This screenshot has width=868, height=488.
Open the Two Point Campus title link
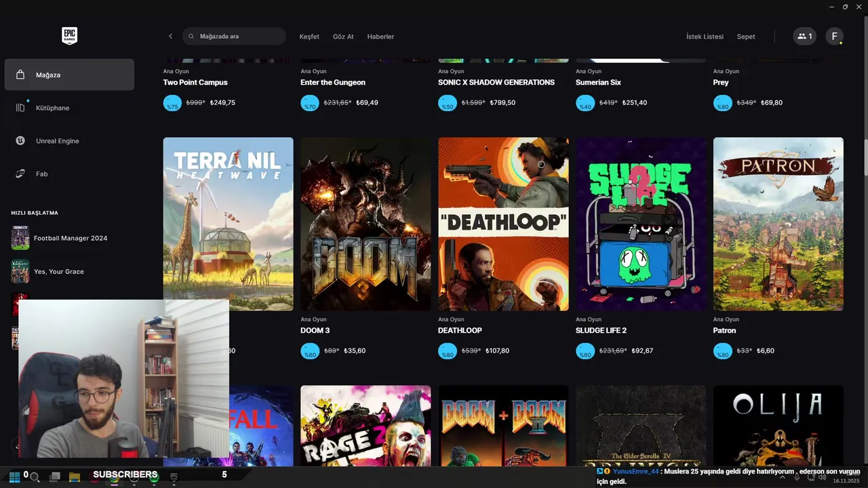(x=195, y=83)
